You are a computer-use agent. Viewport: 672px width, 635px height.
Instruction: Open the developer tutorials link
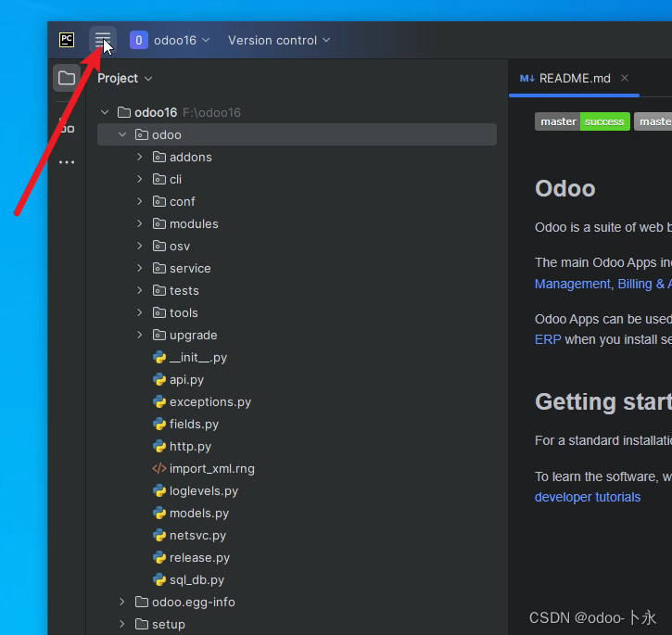point(588,497)
